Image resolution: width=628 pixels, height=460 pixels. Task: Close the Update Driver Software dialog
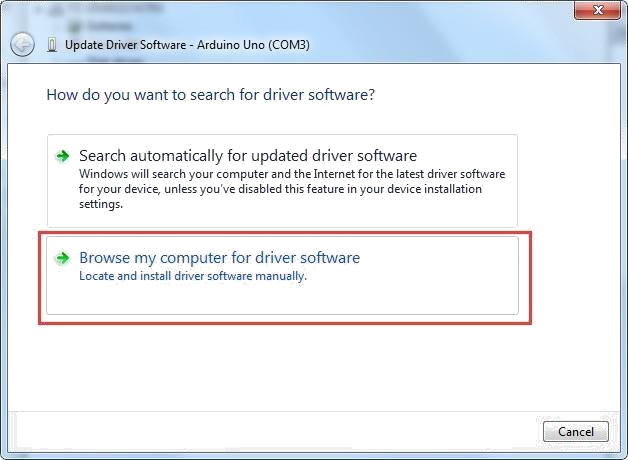(x=598, y=10)
